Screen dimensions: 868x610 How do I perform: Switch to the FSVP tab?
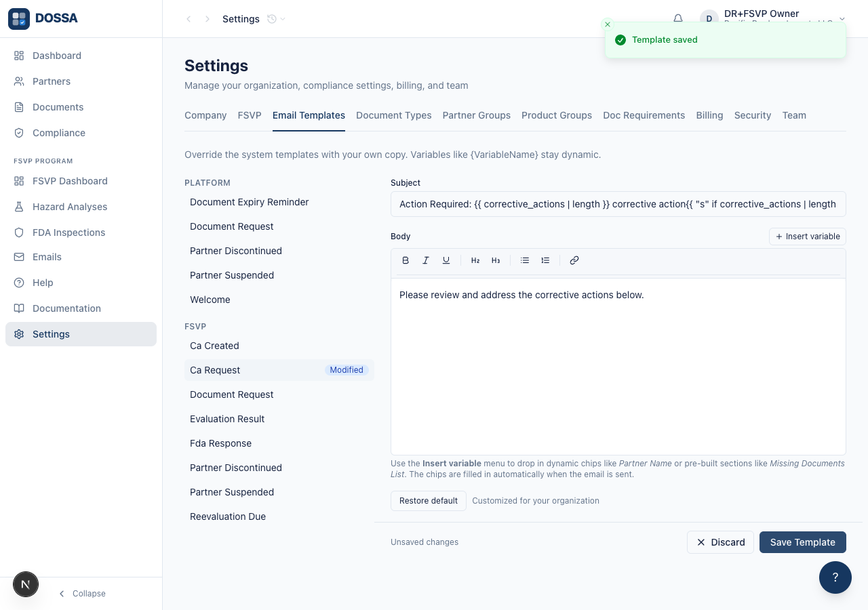pos(250,115)
